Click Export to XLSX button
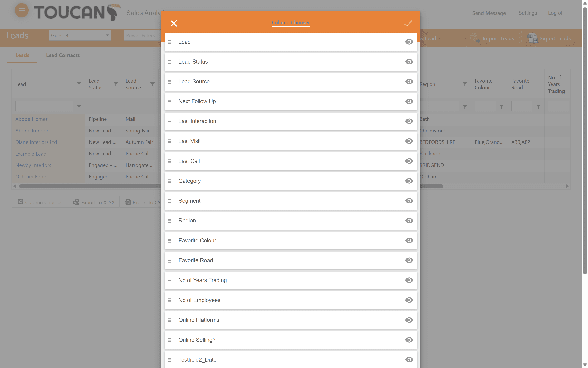 pos(94,202)
